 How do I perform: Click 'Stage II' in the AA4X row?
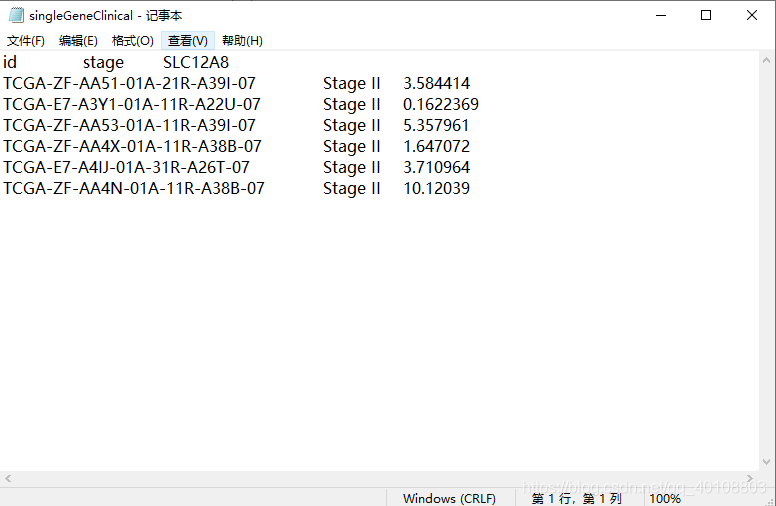coord(351,147)
